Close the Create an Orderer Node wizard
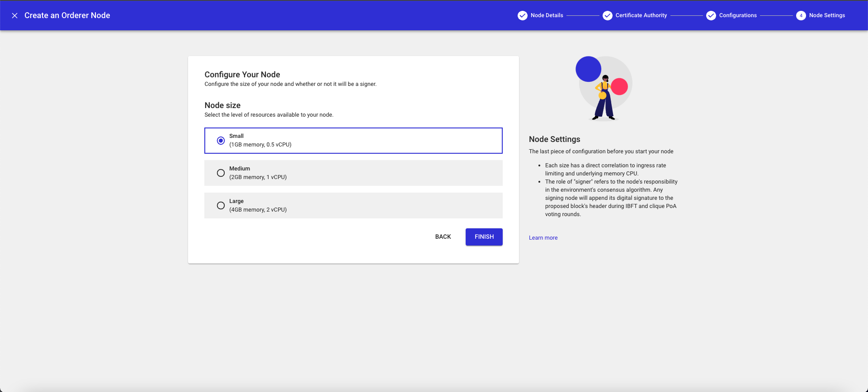868x392 pixels. click(x=14, y=15)
